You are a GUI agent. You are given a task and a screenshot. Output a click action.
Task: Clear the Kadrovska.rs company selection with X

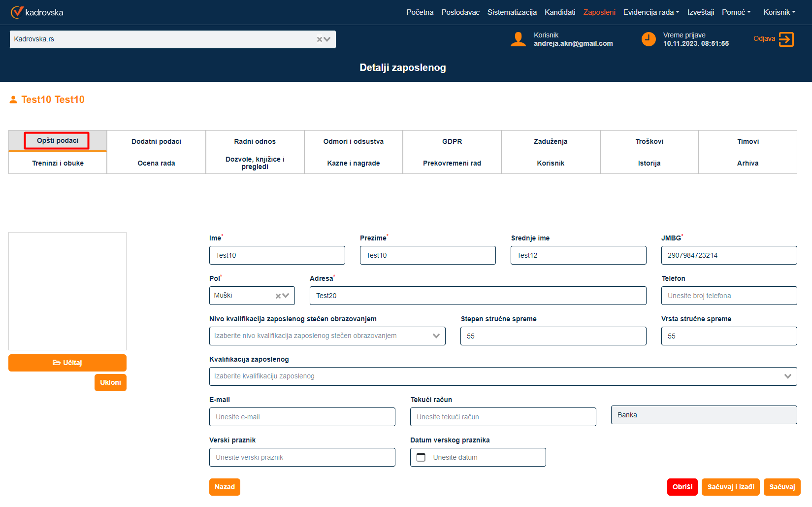[320, 39]
